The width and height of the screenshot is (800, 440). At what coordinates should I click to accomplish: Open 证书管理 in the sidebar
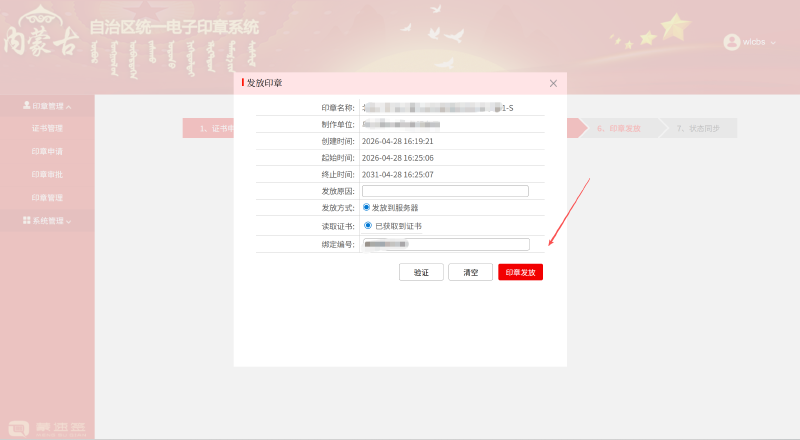click(47, 128)
